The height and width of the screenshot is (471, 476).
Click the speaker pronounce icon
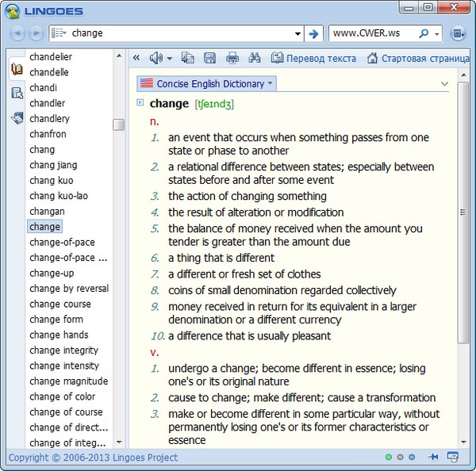(x=156, y=58)
